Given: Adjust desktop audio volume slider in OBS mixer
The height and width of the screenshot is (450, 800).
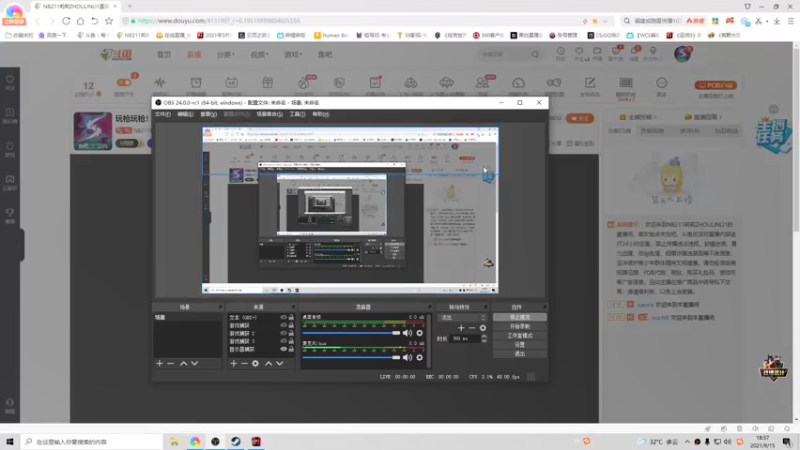Looking at the screenshot, I should (x=351, y=333).
